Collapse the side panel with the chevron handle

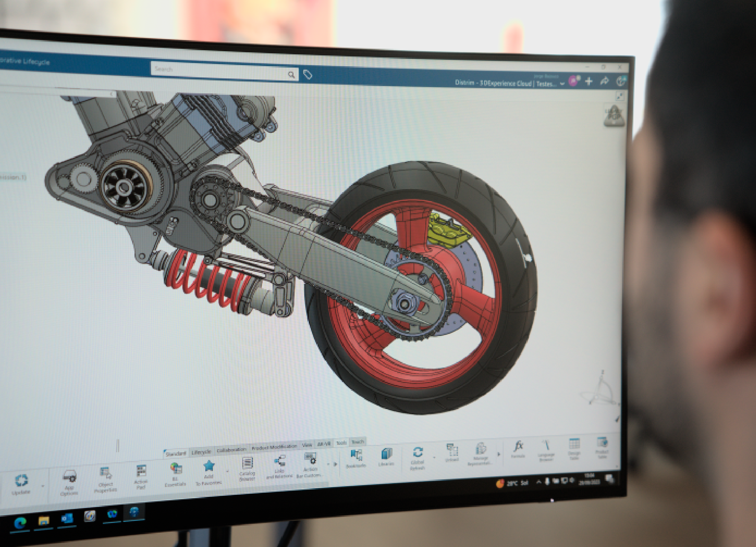[x=111, y=94]
